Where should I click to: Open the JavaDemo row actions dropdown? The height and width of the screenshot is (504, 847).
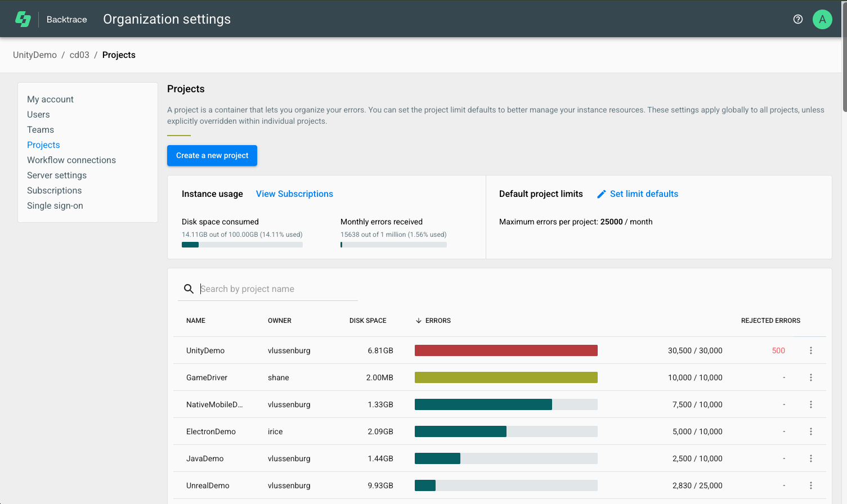tap(810, 458)
